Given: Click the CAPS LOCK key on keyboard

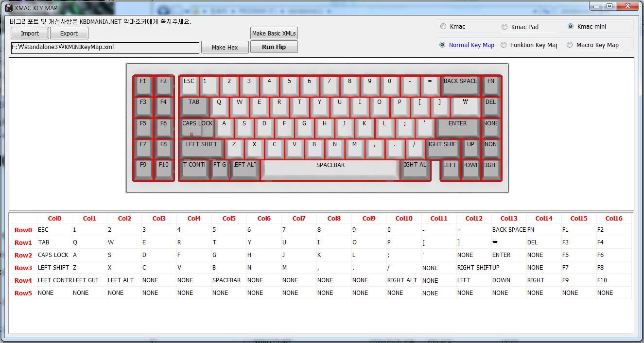Looking at the screenshot, I should [x=197, y=128].
